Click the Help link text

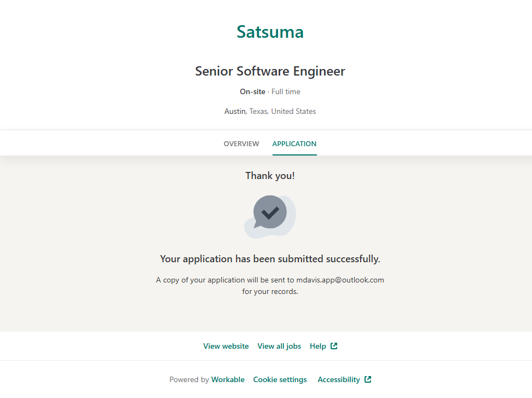(x=317, y=347)
